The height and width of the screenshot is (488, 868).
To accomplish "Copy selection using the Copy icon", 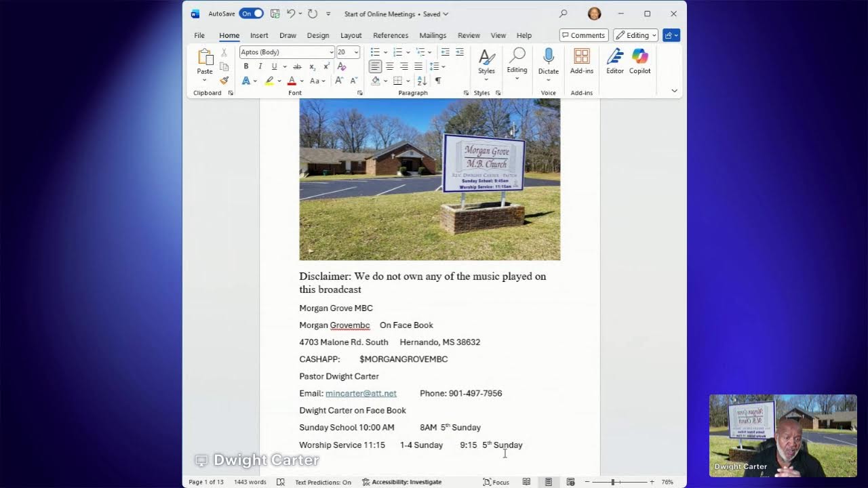I will [224, 66].
